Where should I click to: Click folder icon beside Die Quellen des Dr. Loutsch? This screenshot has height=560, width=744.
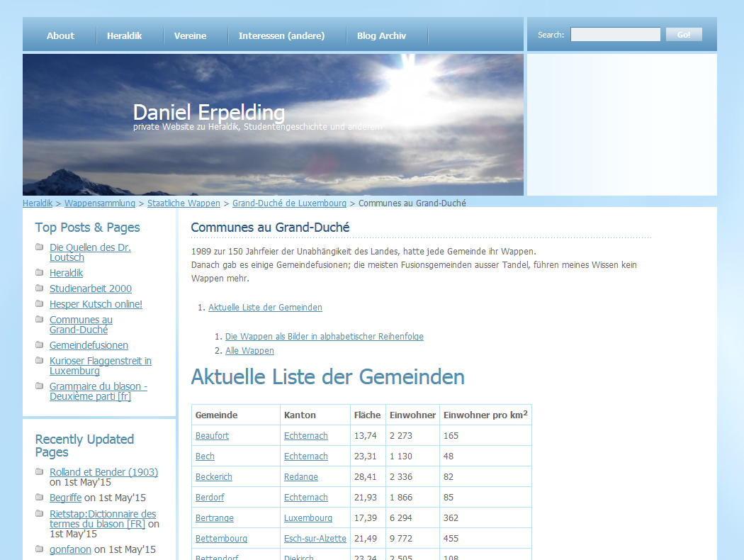pyautogui.click(x=40, y=247)
